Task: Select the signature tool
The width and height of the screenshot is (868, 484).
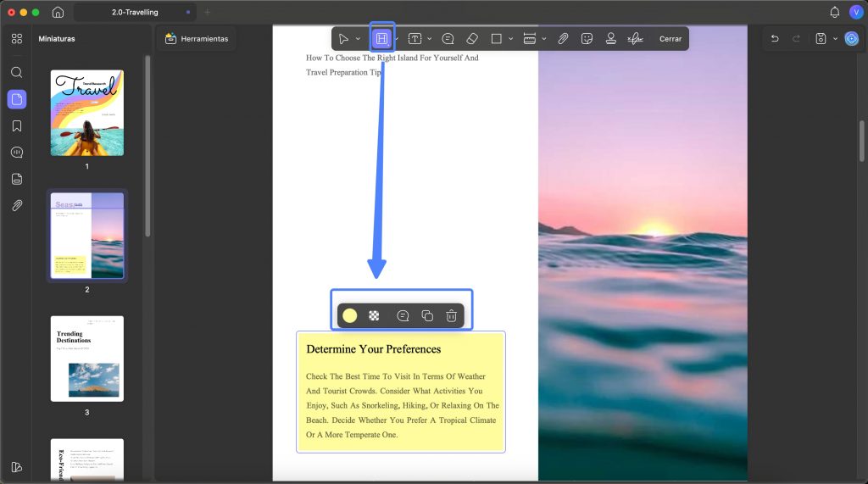Action: pyautogui.click(x=635, y=39)
